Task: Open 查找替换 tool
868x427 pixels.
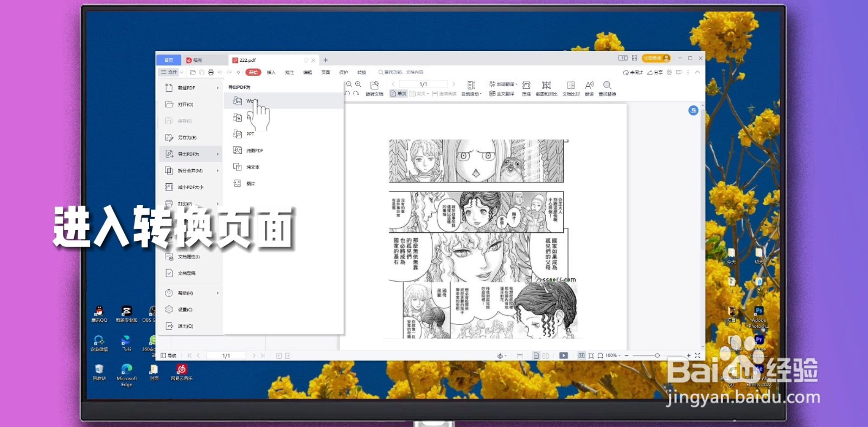Action: coord(607,89)
